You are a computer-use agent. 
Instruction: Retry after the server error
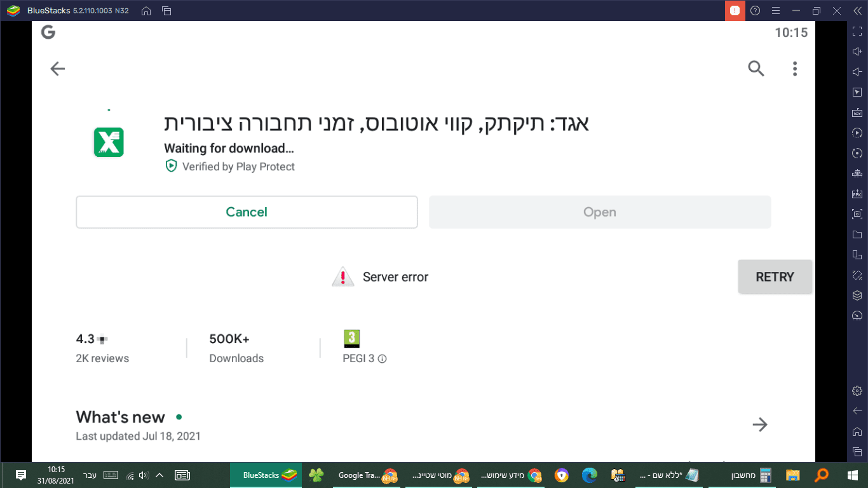click(x=775, y=276)
